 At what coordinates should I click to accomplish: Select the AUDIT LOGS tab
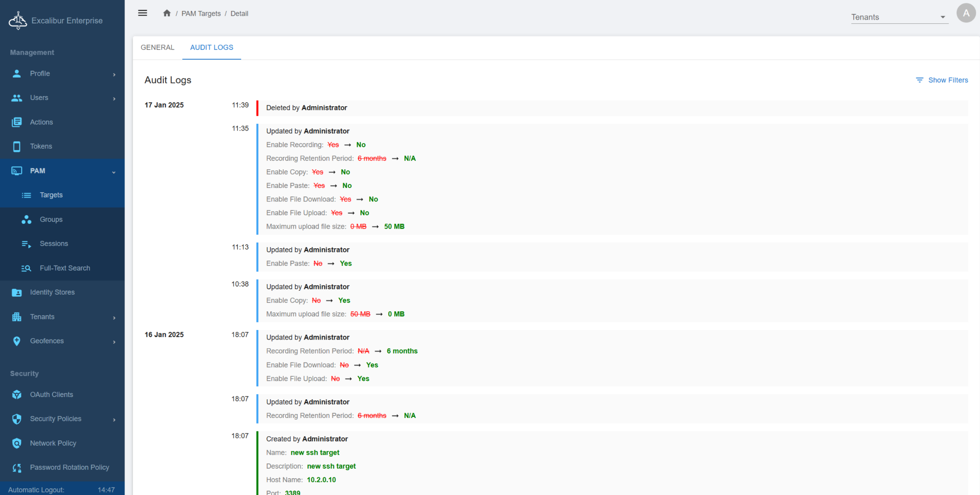pyautogui.click(x=212, y=47)
